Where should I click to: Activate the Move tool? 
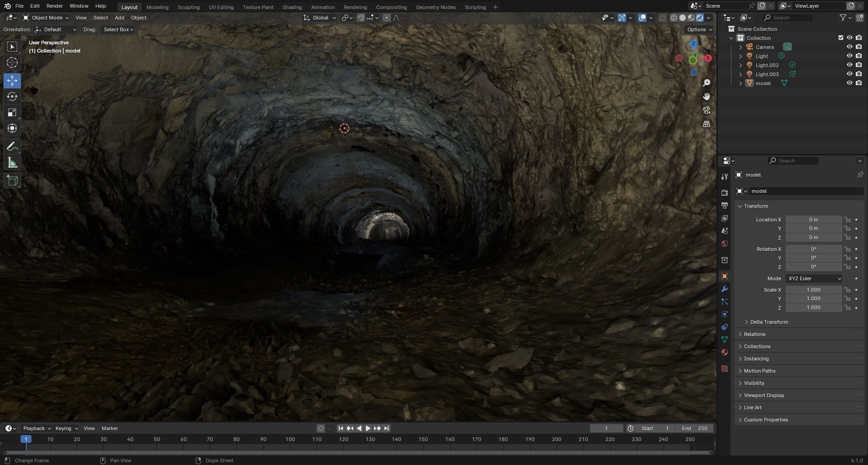click(12, 81)
